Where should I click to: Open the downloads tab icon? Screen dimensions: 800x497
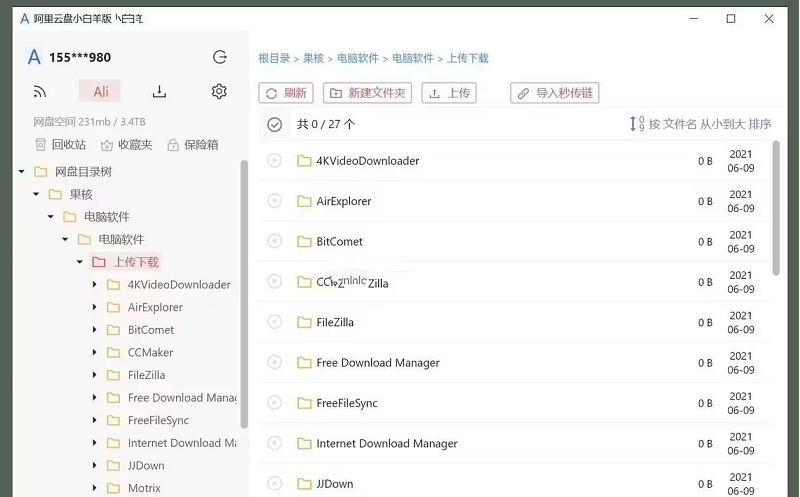[x=159, y=92]
